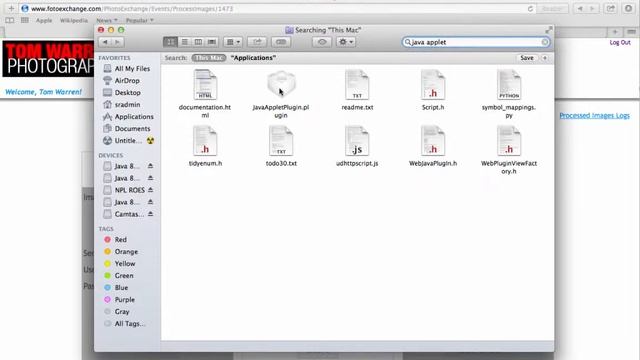Switch Finder to column view
640x360 pixels.
[198, 42]
